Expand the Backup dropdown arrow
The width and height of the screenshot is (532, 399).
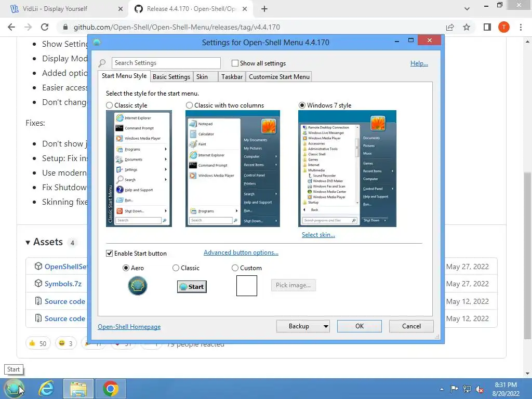click(326, 326)
